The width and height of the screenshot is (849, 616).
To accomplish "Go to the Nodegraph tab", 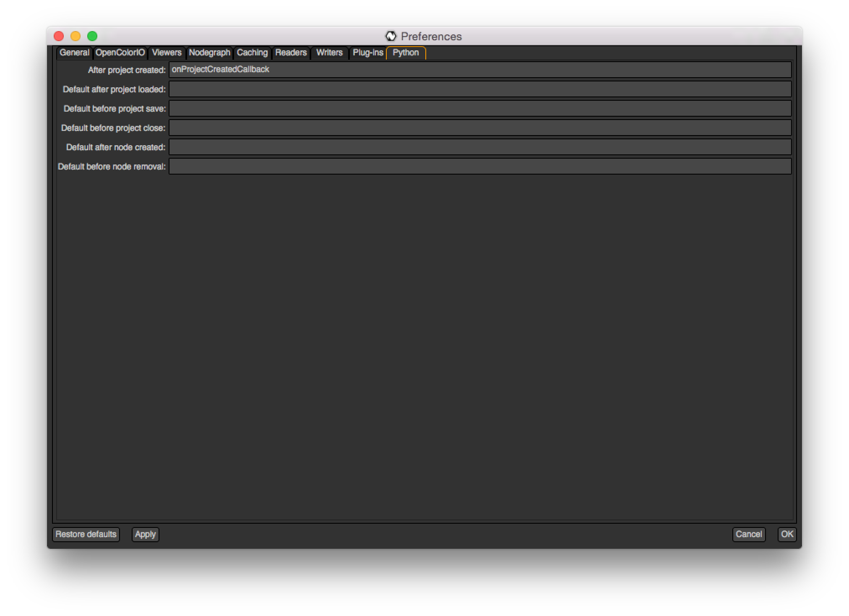I will [209, 52].
